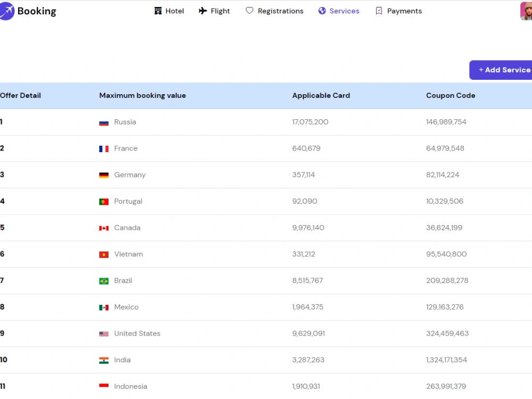Image resolution: width=532 pixels, height=399 pixels.
Task: Click the Mexico flag icon
Action: [x=104, y=307]
